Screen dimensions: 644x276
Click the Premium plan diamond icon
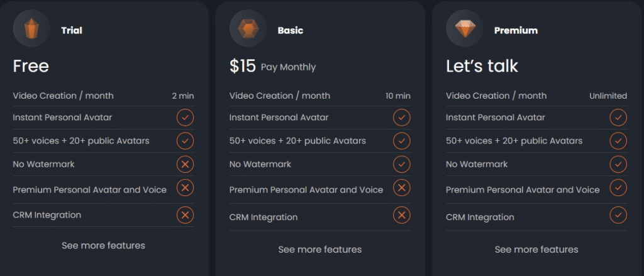pyautogui.click(x=465, y=28)
